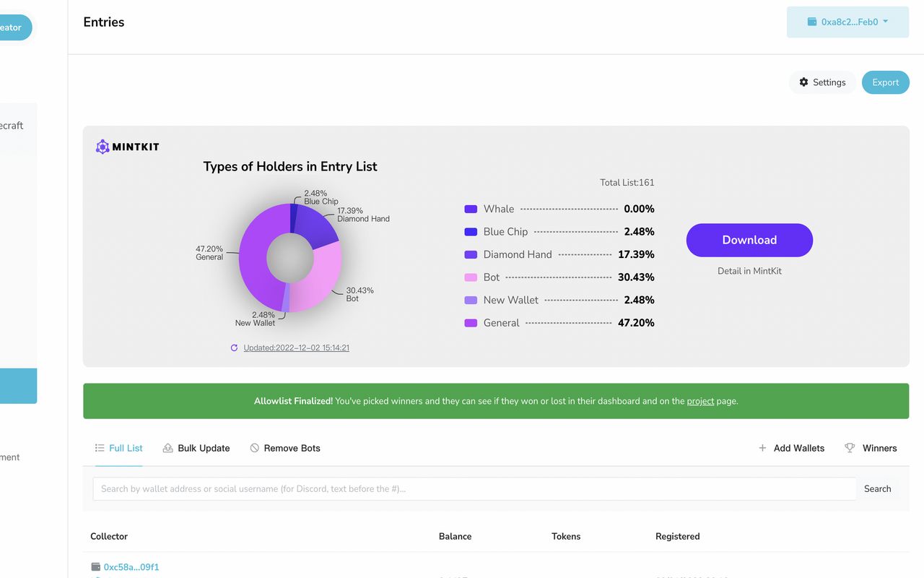This screenshot has width=924, height=578.
Task: Open the 0xa8c2...Feb0 wallet dropdown
Action: point(847,22)
